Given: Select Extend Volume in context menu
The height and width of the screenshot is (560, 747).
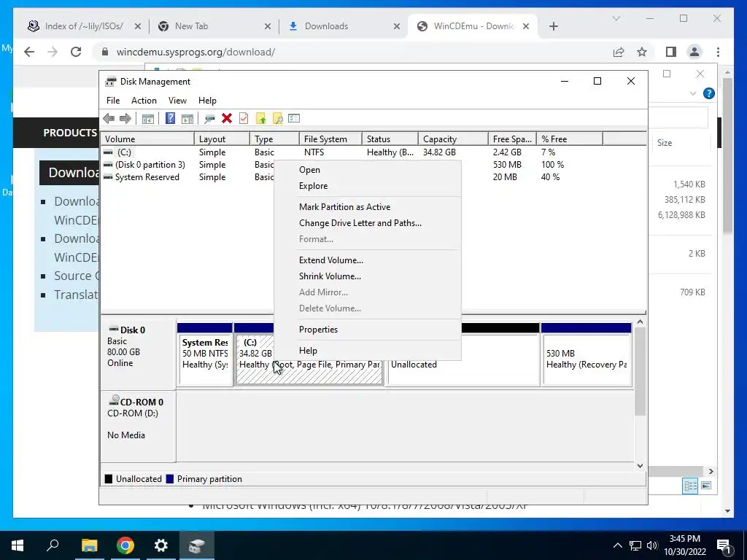Looking at the screenshot, I should click(368, 260).
